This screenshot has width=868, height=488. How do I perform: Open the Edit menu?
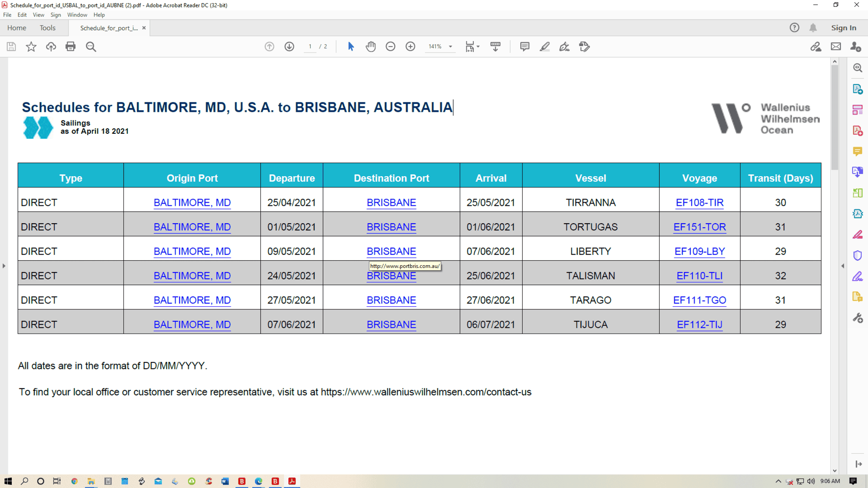click(x=22, y=15)
